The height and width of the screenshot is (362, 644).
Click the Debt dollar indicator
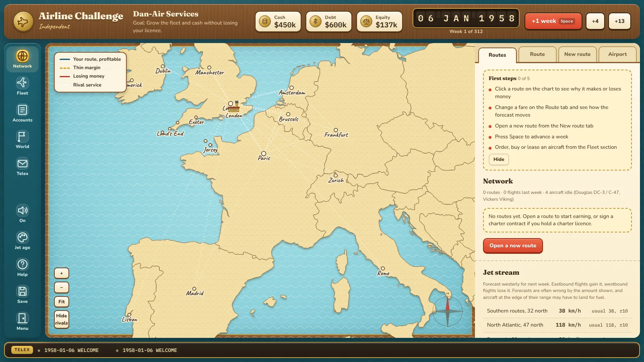[x=329, y=21]
